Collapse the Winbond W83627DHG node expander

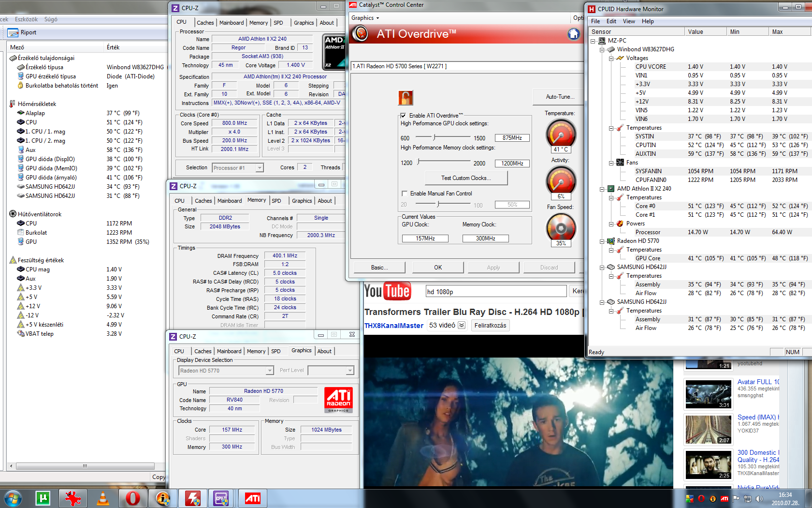point(602,49)
